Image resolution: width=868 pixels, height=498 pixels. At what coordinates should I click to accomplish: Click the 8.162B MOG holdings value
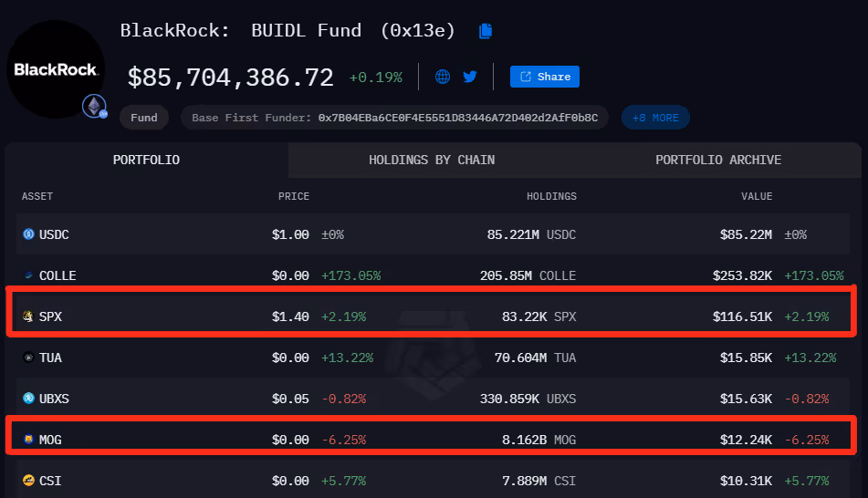[x=539, y=440]
